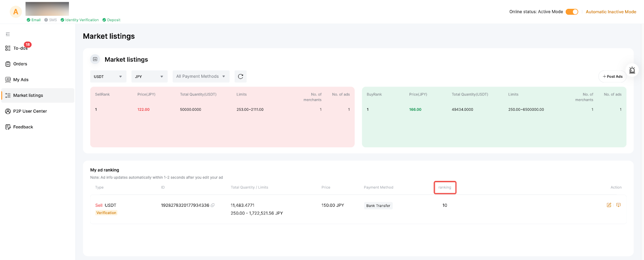Image resolution: width=644 pixels, height=260 pixels.
Task: Navigate to My Ads page
Action: 21,80
